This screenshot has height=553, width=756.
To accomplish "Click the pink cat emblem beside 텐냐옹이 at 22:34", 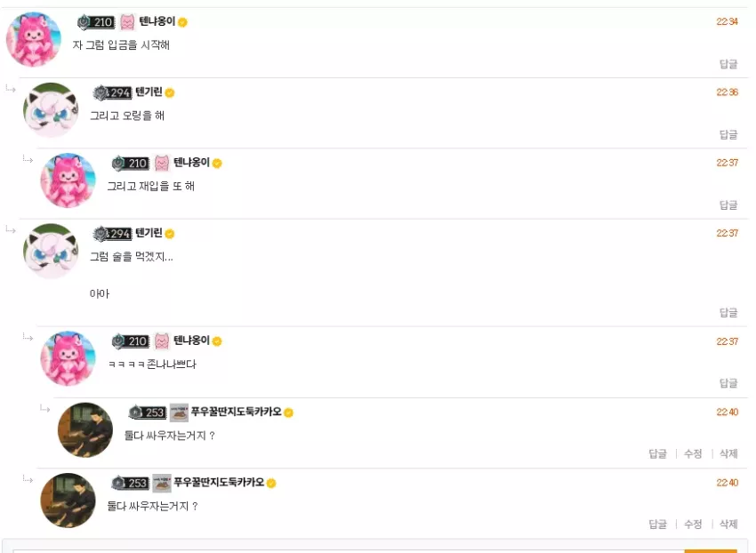I will [127, 21].
